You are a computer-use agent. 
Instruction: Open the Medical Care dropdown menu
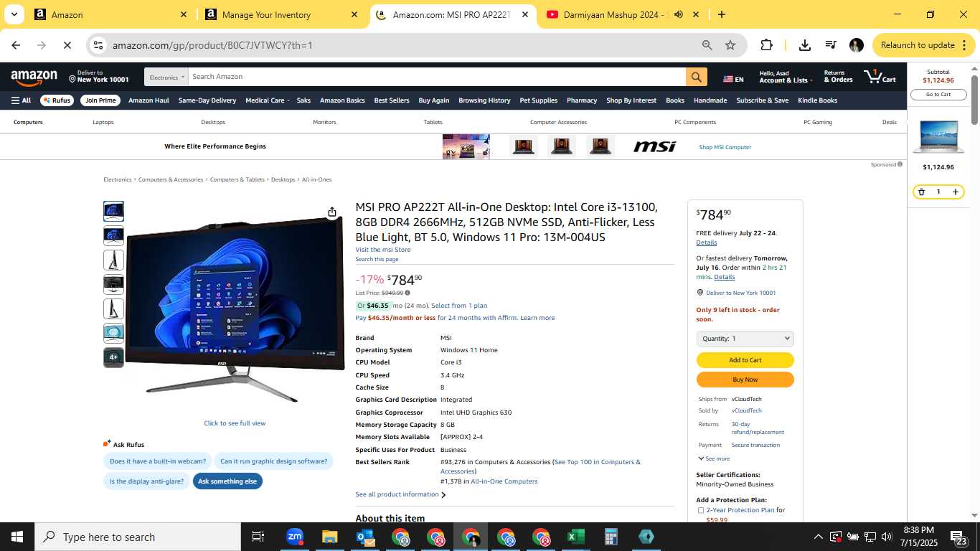tap(267, 100)
